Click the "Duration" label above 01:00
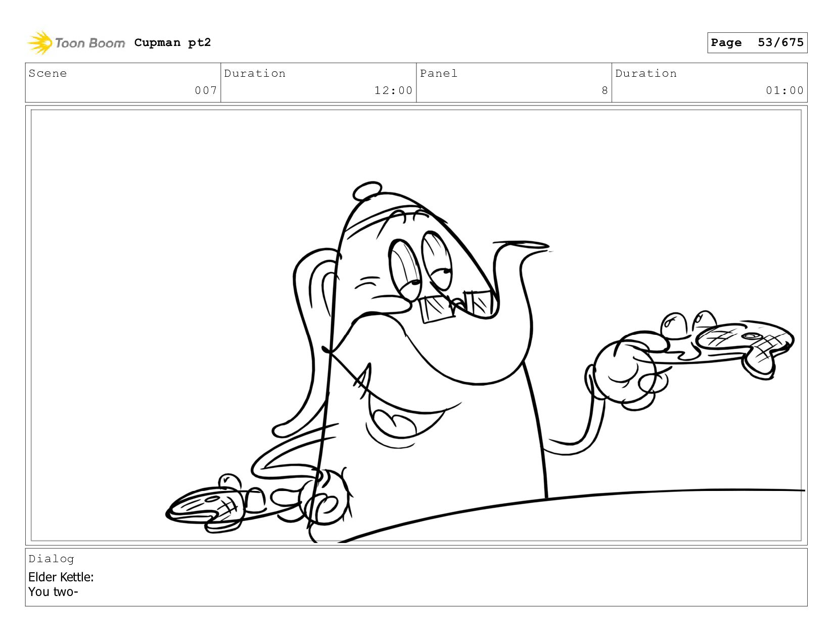This screenshot has width=834, height=644. pos(646,73)
